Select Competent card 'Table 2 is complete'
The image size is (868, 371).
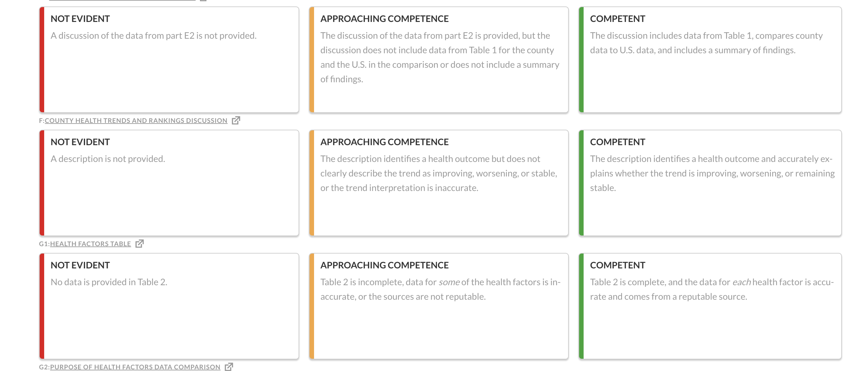coord(710,306)
